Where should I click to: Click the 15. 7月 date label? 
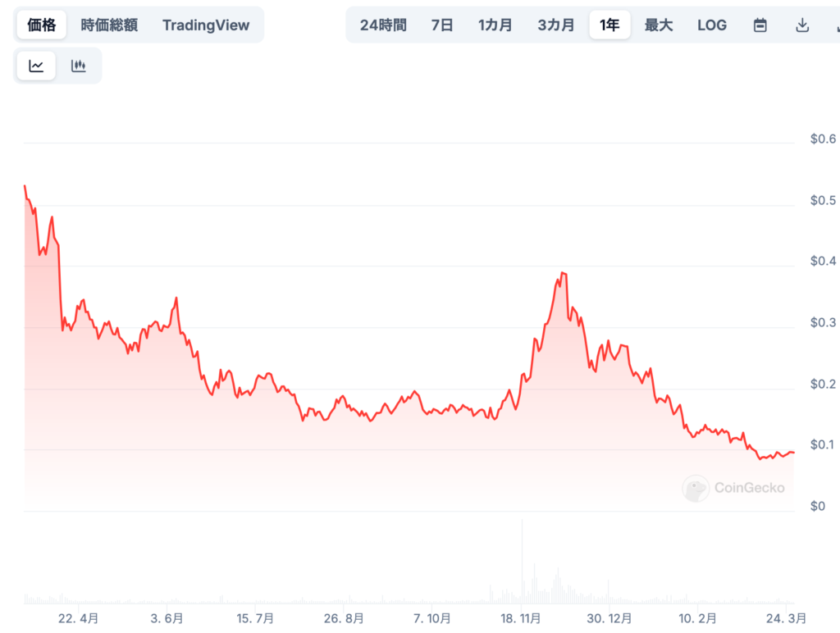(255, 619)
